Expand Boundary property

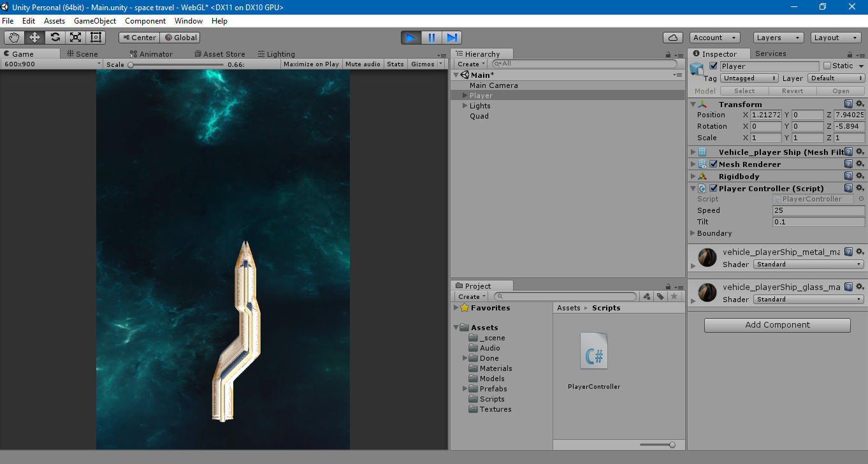point(693,233)
